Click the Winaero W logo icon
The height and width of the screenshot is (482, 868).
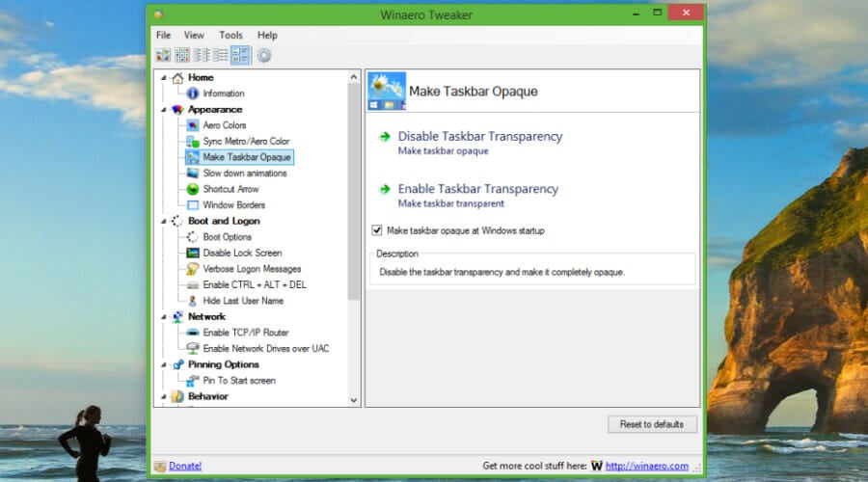[597, 466]
